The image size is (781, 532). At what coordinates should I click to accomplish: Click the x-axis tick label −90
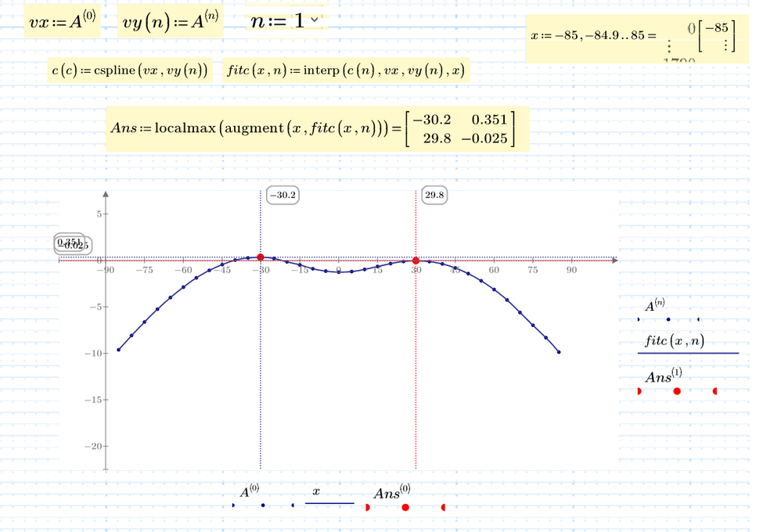click(105, 270)
